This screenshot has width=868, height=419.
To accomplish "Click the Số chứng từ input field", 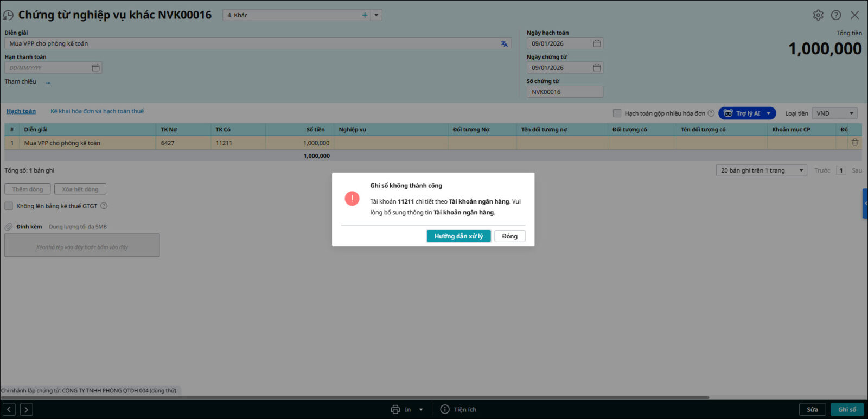I will [564, 92].
